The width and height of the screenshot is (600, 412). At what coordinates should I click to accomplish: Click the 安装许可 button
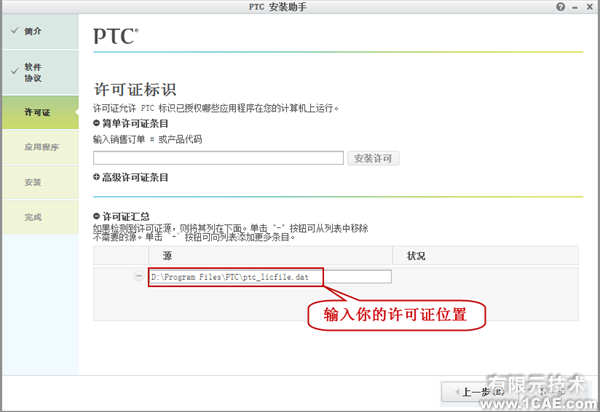coord(373,158)
